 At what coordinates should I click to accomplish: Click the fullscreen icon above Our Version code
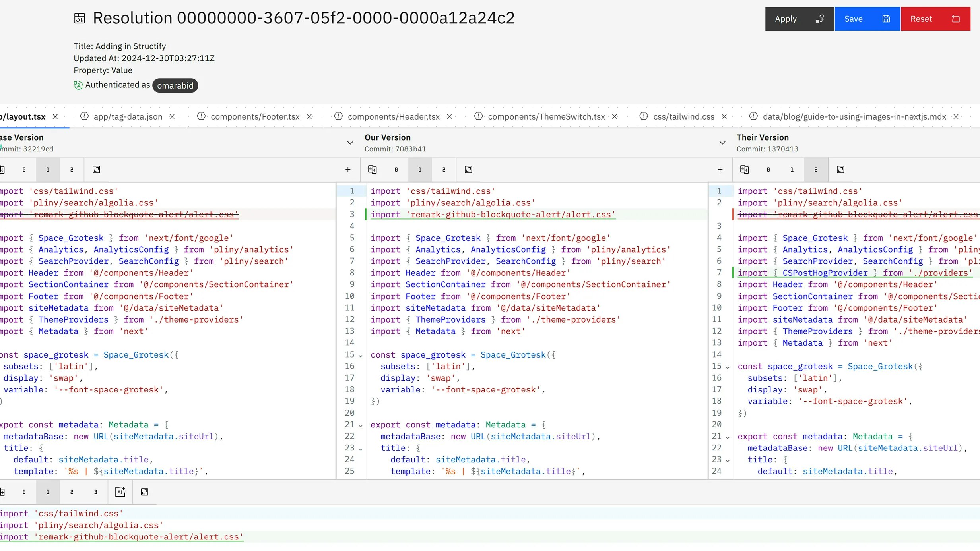[468, 169]
